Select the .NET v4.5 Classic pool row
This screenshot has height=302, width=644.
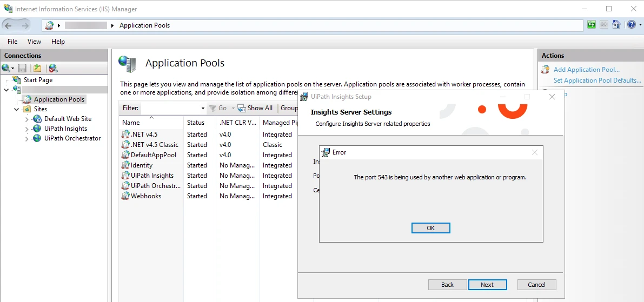tap(209, 145)
